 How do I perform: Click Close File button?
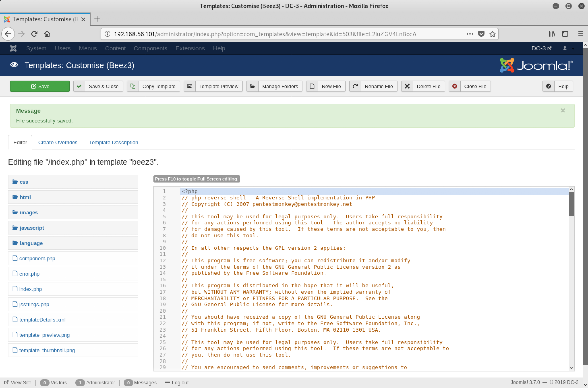pyautogui.click(x=470, y=86)
